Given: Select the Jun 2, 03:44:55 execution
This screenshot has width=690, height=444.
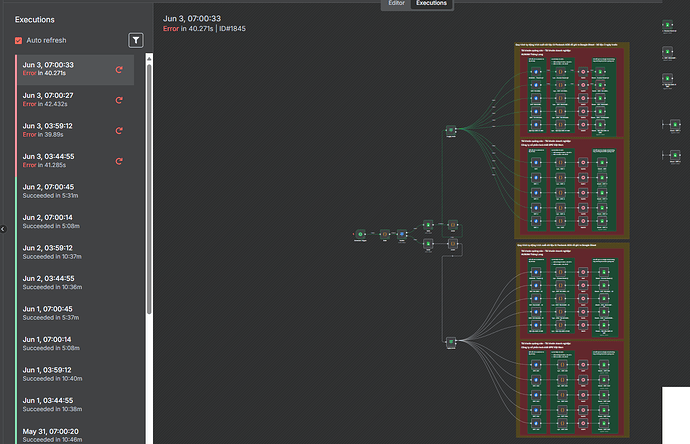Looking at the screenshot, I should pyautogui.click(x=60, y=283).
